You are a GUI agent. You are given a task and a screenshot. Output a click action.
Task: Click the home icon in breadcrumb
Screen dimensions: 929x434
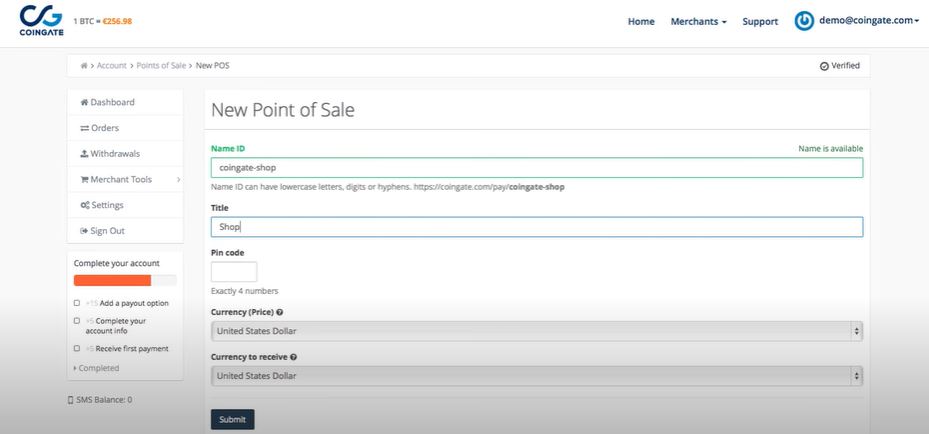84,66
